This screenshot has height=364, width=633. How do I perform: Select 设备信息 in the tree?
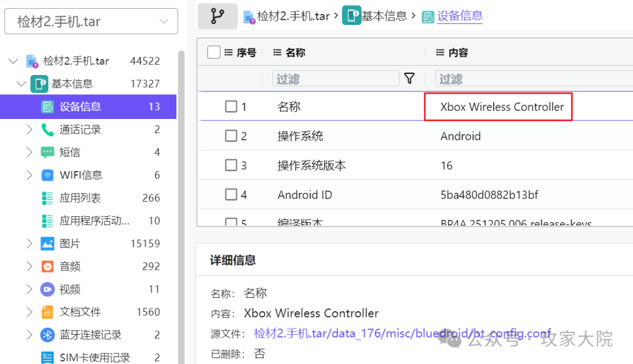(x=88, y=107)
